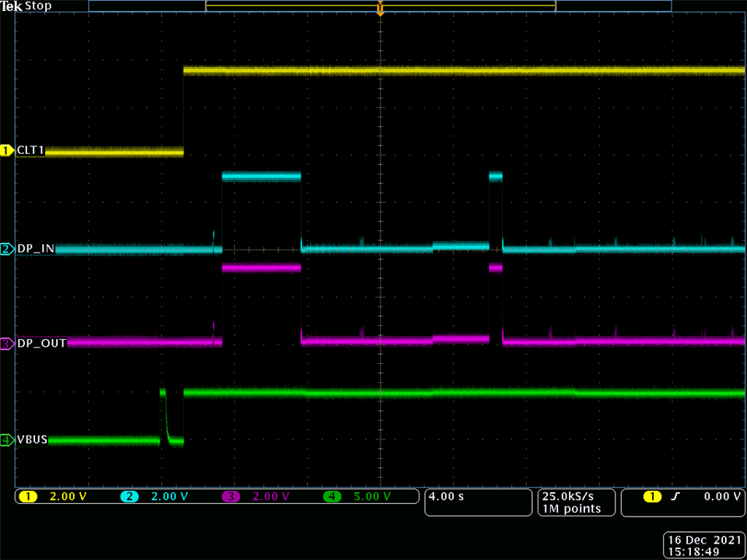Click the DP_OUT channel label
Viewport: 747px width, 560px height.
point(41,343)
